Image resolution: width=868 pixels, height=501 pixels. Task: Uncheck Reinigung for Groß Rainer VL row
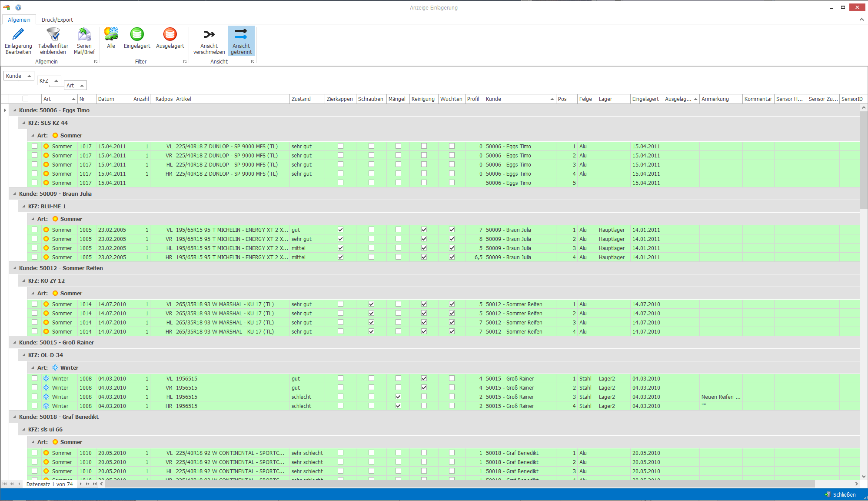pyautogui.click(x=424, y=378)
